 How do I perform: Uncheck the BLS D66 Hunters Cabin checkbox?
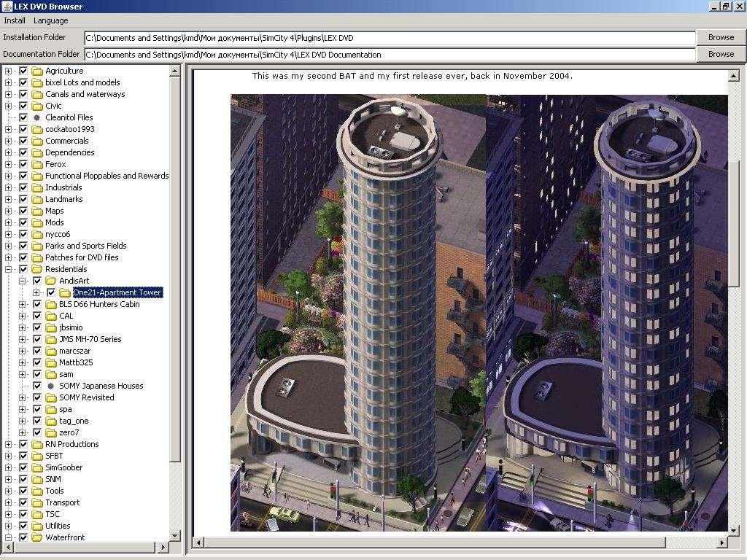coord(36,304)
